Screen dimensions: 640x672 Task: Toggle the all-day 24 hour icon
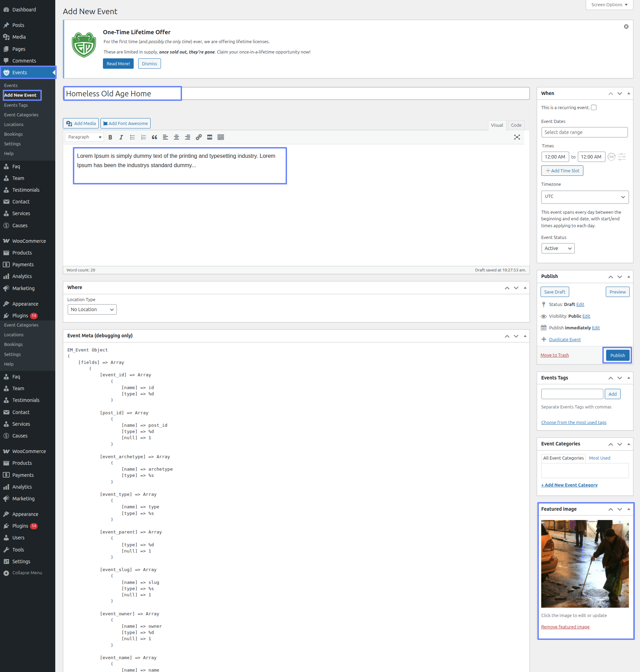pos(611,157)
